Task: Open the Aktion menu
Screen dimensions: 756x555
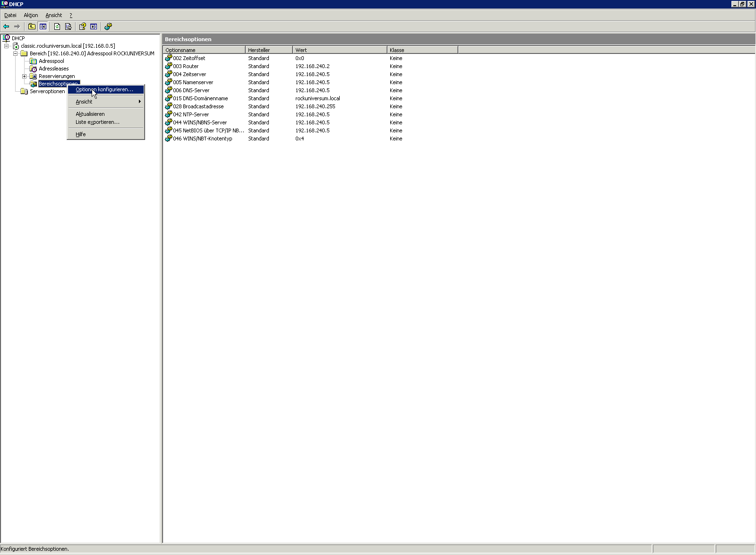Action: point(31,15)
